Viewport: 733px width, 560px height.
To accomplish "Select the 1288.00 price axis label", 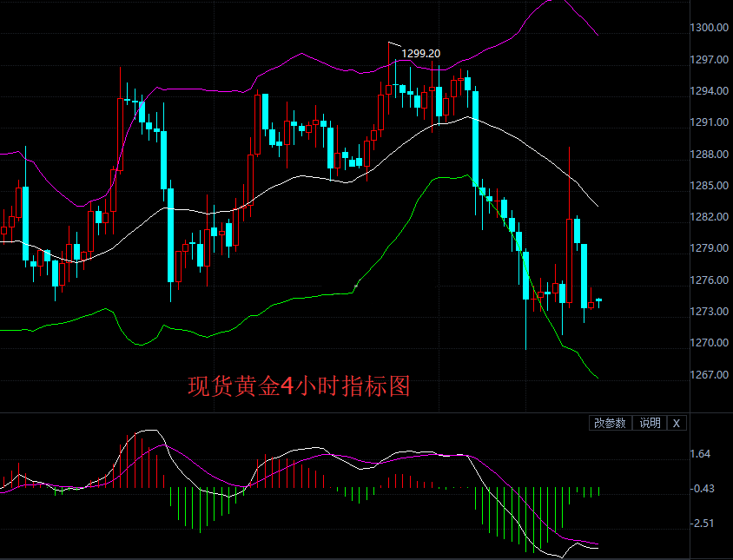I will click(710, 155).
